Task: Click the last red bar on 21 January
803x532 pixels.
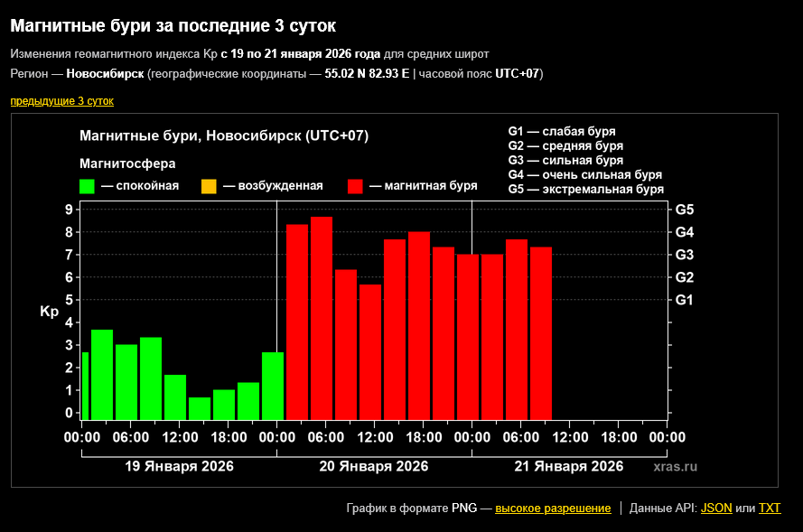Action: tap(541, 332)
